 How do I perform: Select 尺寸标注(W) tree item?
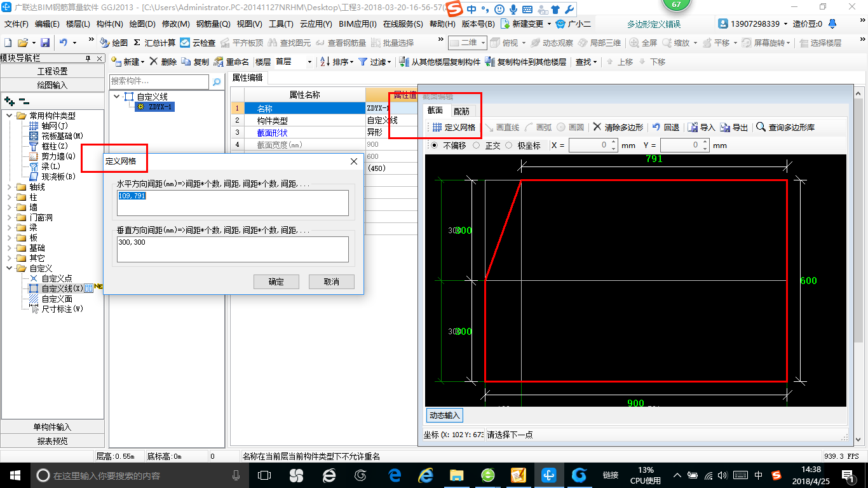pyautogui.click(x=56, y=309)
